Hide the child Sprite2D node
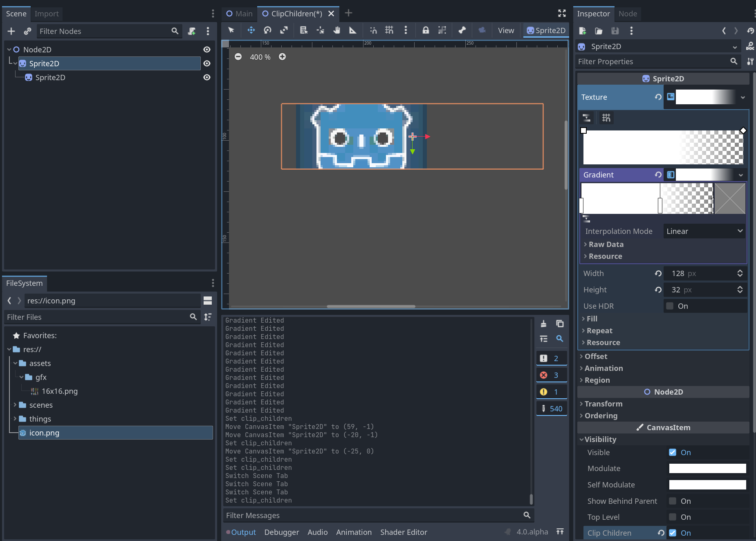Viewport: 756px width, 541px height. (206, 77)
